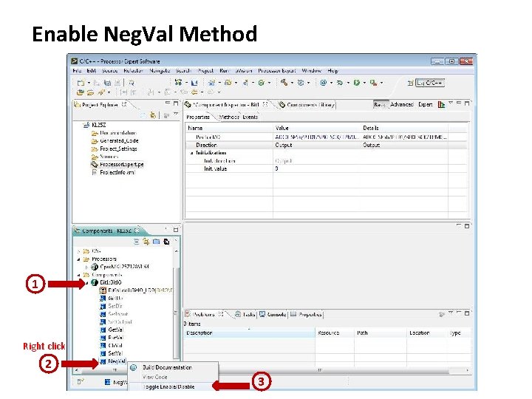Switch to the Events tab
This screenshot has height=399, width=532.
(x=250, y=117)
